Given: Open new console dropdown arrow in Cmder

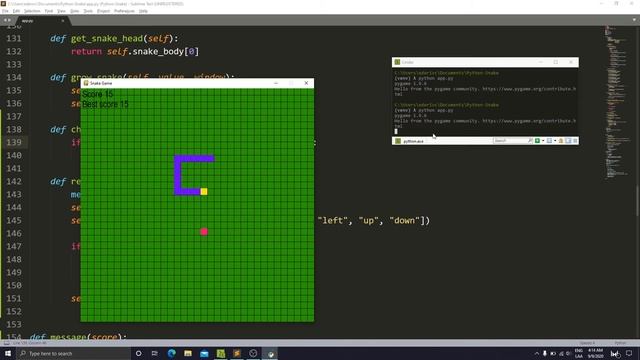Looking at the screenshot, I should (543, 140).
